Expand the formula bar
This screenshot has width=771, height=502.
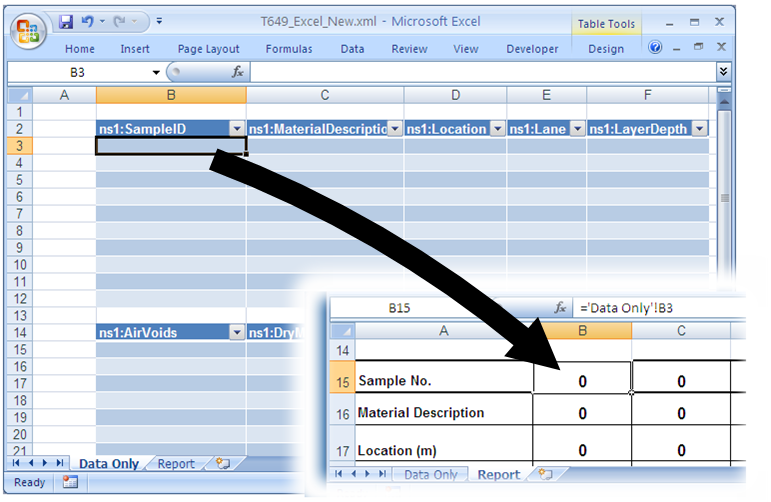tap(723, 72)
